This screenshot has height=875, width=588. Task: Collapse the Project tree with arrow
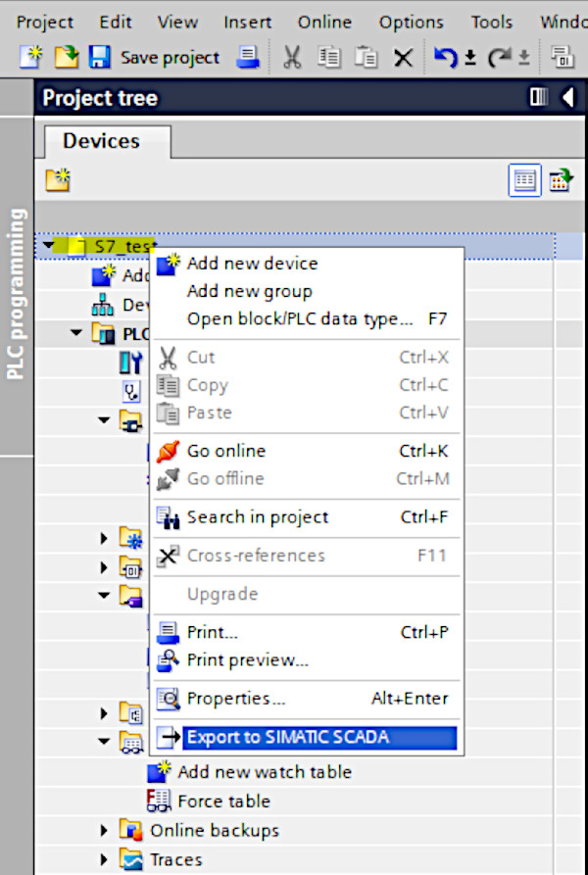568,98
